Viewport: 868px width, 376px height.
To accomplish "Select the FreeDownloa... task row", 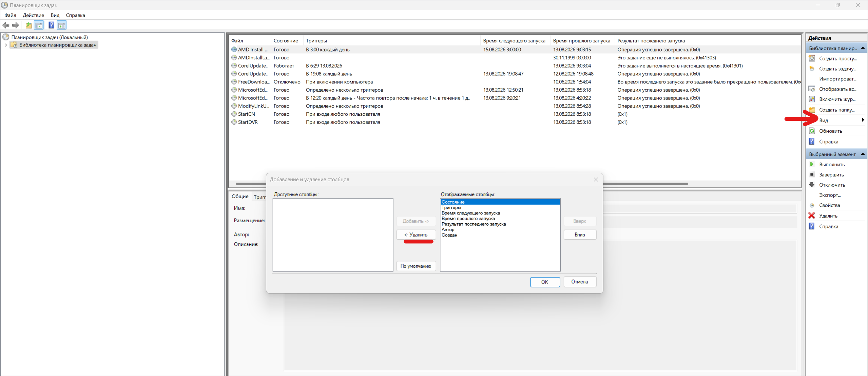I will pyautogui.click(x=515, y=82).
